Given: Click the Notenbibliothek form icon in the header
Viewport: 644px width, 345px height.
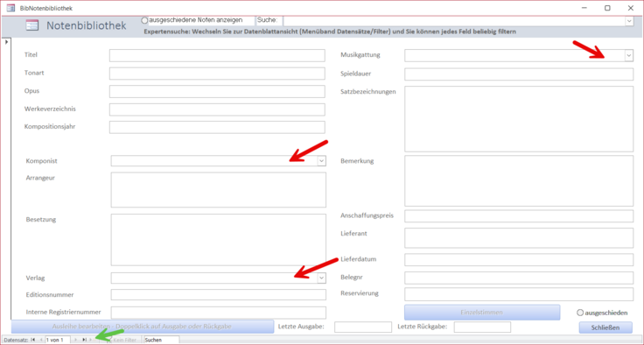Looking at the screenshot, I should pyautogui.click(x=32, y=25).
